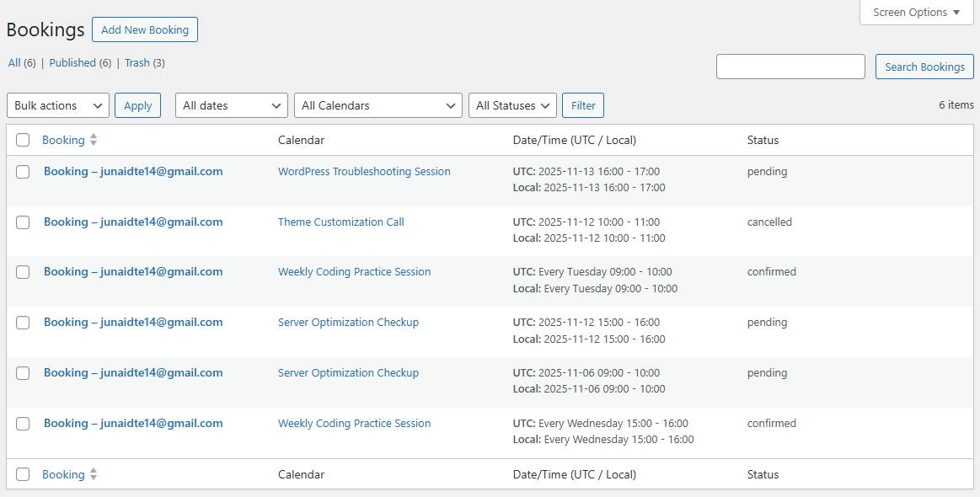The image size is (980, 497).
Task: Click the Search Bookings button
Action: (x=924, y=66)
